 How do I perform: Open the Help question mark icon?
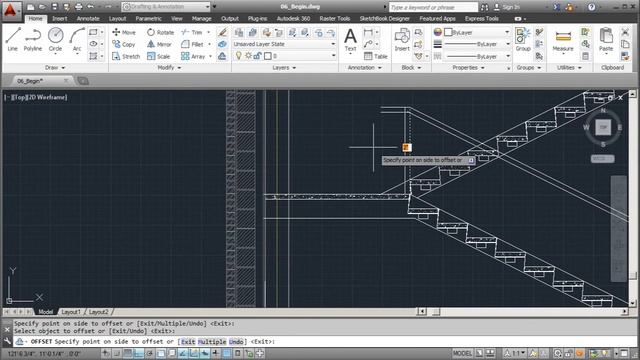click(591, 7)
